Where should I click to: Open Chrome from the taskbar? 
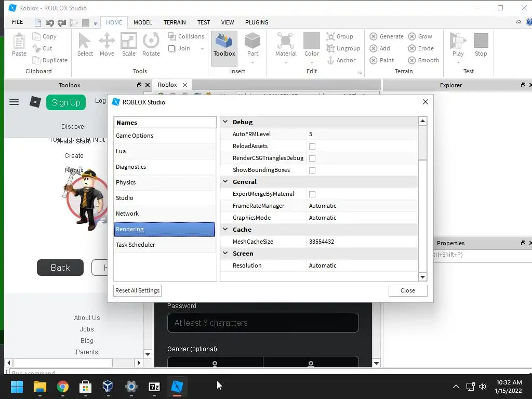tap(63, 387)
